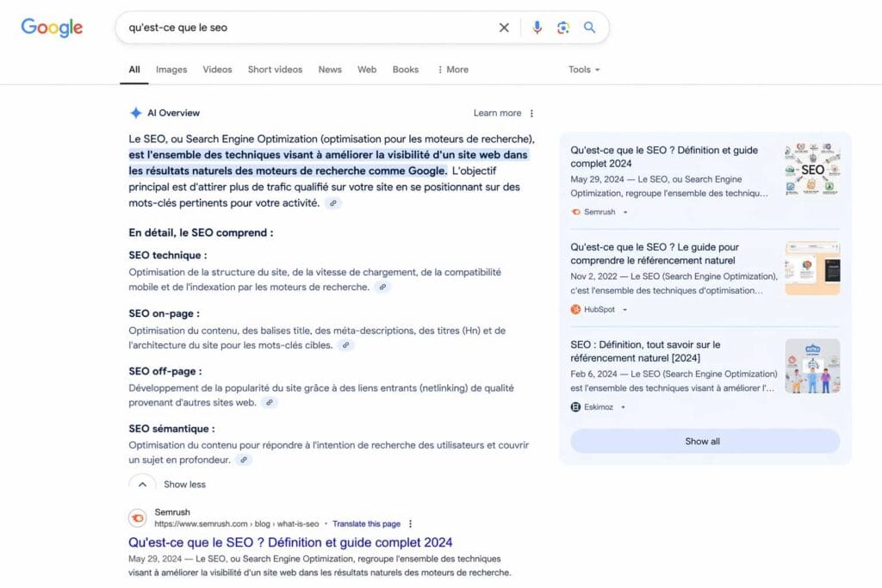Switch to the Images tab
The width and height of the screenshot is (882, 588).
click(171, 70)
